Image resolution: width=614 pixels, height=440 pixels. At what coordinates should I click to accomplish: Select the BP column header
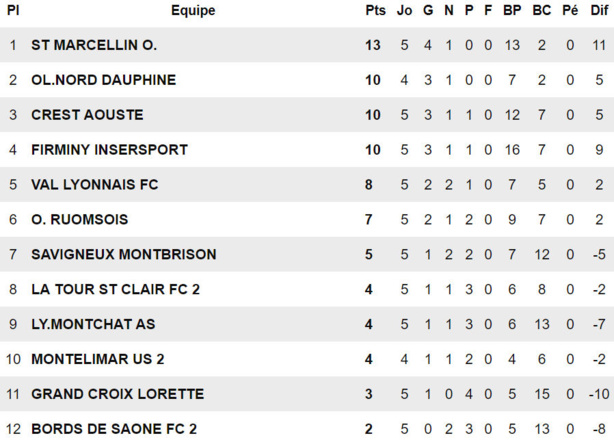coord(512,11)
